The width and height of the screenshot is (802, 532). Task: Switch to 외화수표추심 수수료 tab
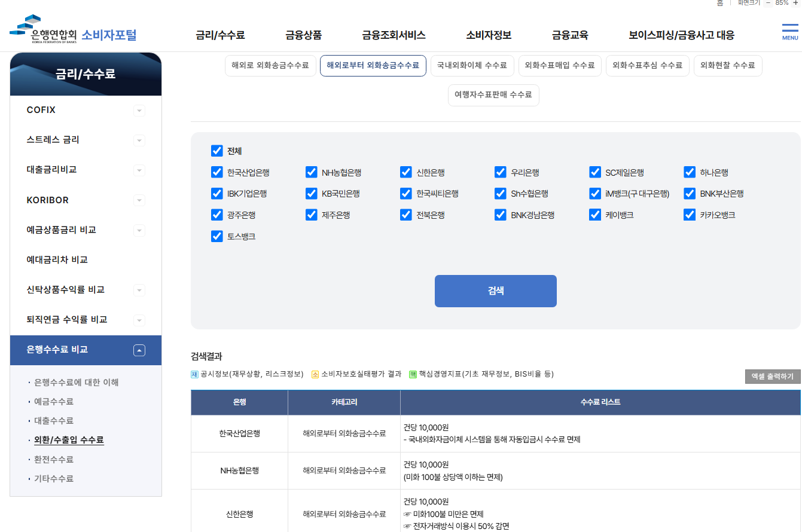648,66
